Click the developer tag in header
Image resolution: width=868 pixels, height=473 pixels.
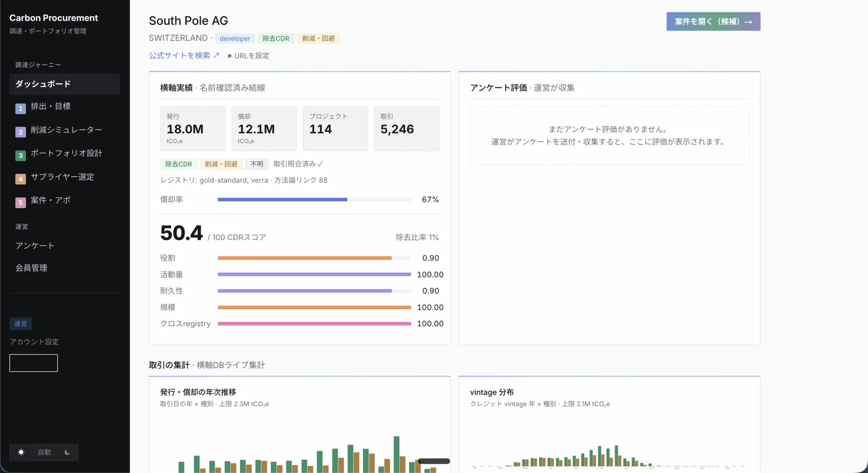tap(235, 39)
